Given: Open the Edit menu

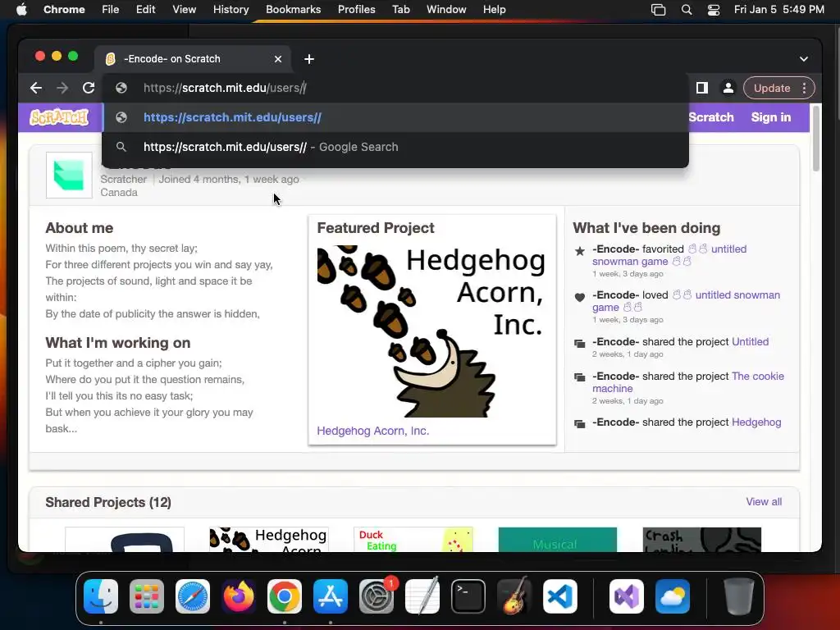Looking at the screenshot, I should click(145, 10).
